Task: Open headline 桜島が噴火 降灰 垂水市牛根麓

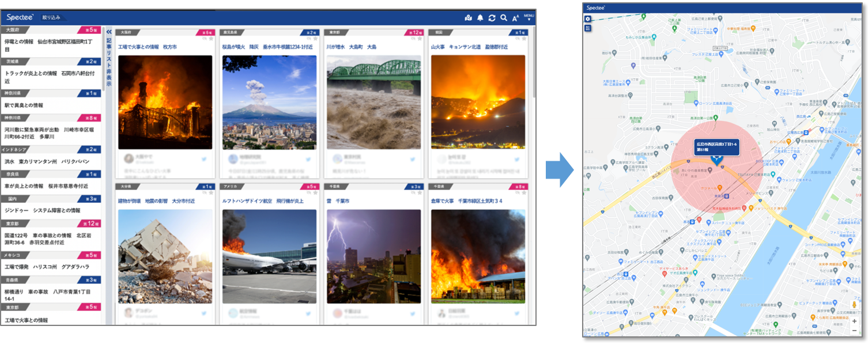Action: [x=267, y=47]
